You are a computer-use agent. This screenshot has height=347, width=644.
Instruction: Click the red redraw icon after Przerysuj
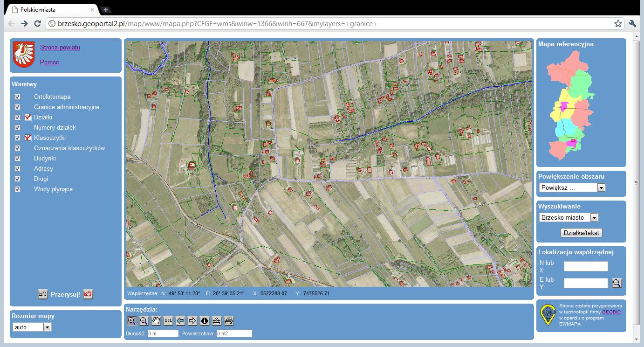[88, 294]
